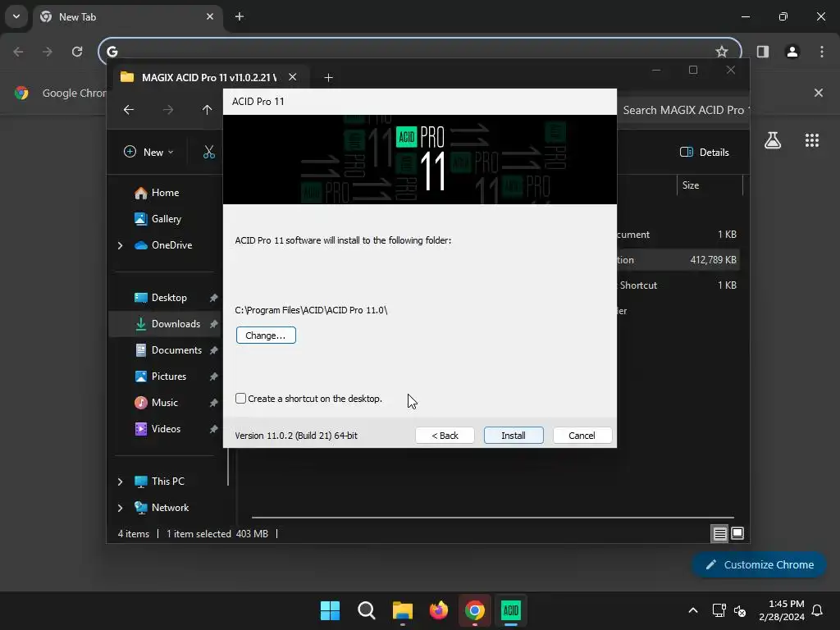Select the MAGIX ACID Pro 11 Explorer tab

tap(208, 77)
